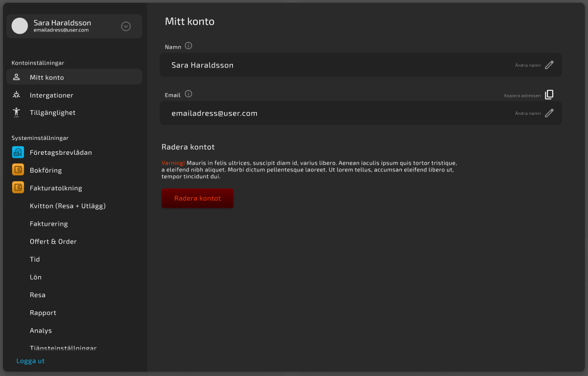This screenshot has height=376, width=588.
Task: Open Intergationer settings
Action: (x=51, y=95)
